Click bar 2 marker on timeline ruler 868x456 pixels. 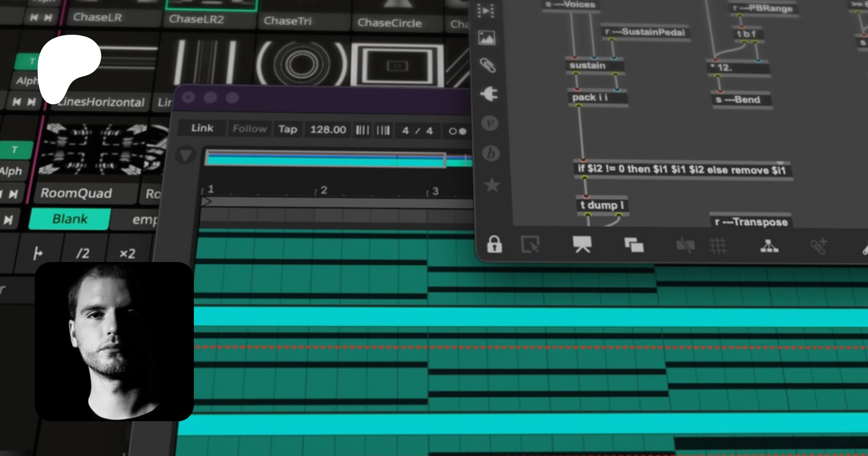point(324,190)
